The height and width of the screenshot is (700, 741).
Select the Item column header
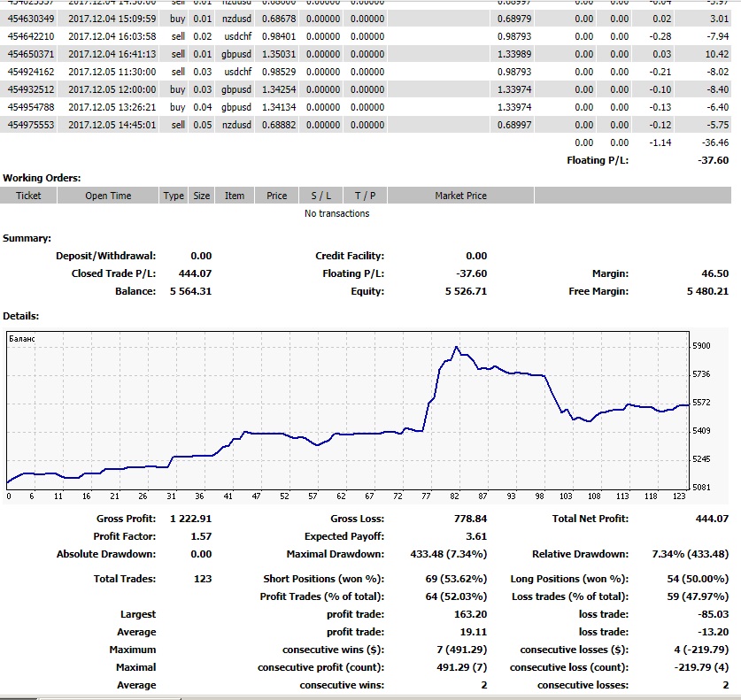tap(235, 196)
